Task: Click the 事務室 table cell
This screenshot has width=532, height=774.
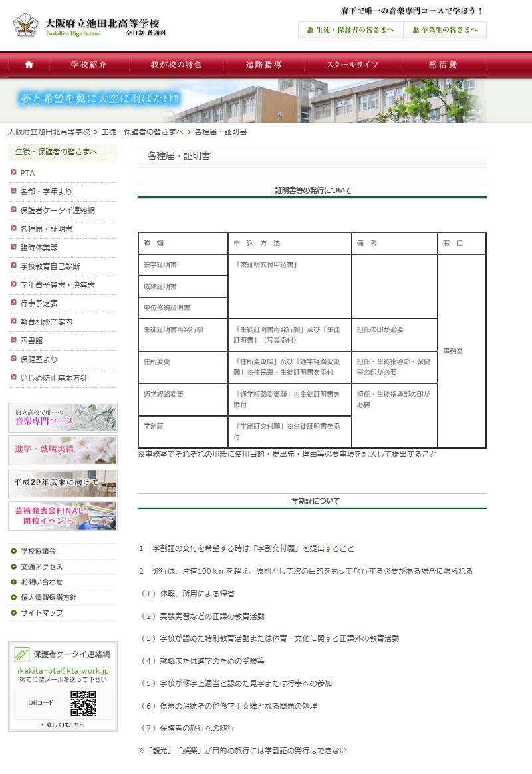Action: click(462, 351)
